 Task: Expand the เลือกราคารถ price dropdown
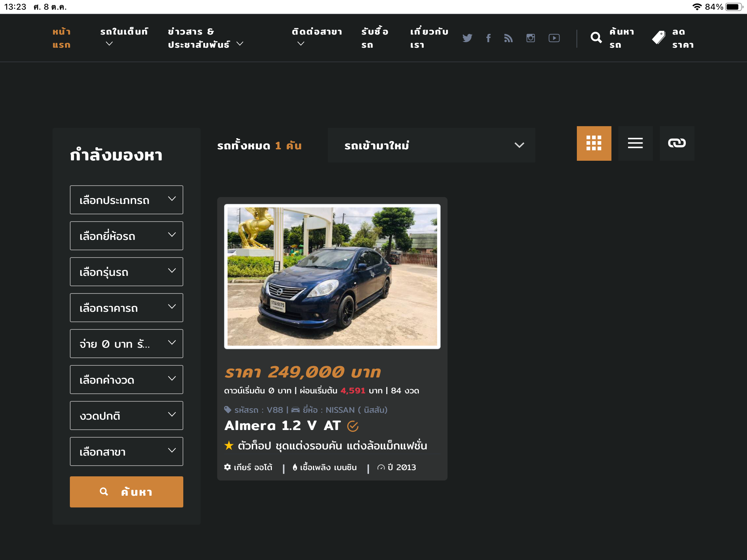126,308
